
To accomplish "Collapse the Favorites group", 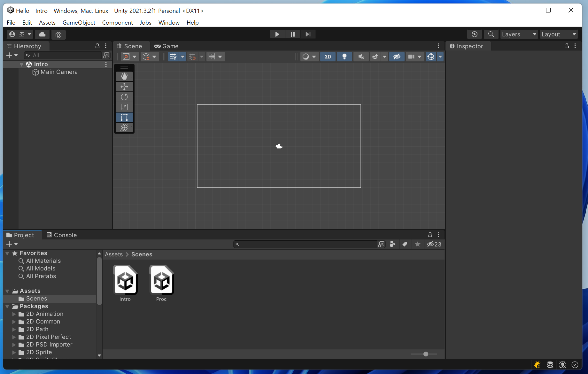I will pyautogui.click(x=7, y=253).
